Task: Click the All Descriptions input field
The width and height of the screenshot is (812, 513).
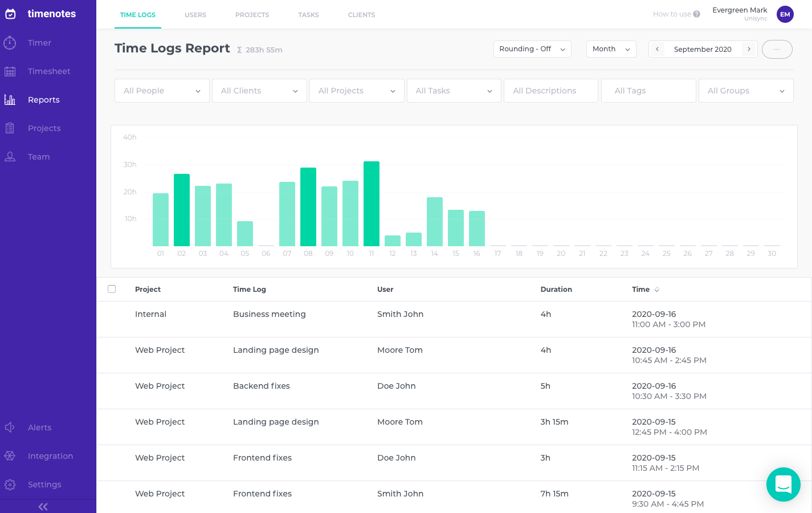Action: pos(551,91)
